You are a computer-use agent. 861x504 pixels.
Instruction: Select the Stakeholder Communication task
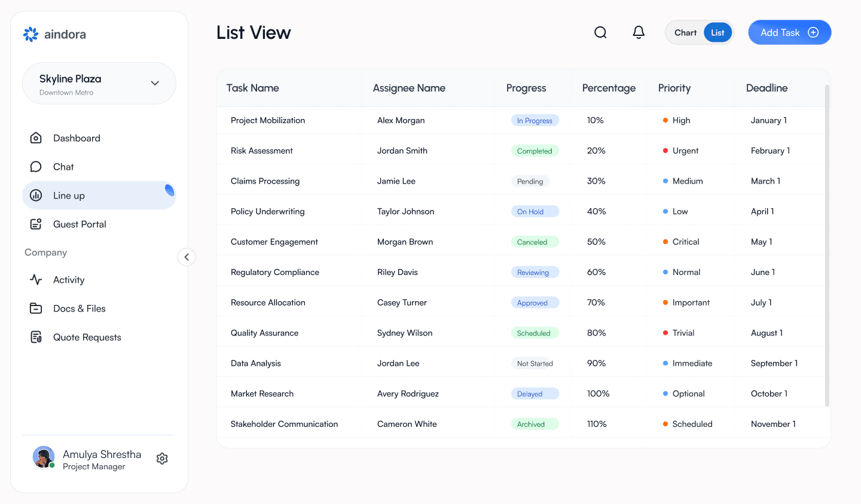(x=284, y=424)
